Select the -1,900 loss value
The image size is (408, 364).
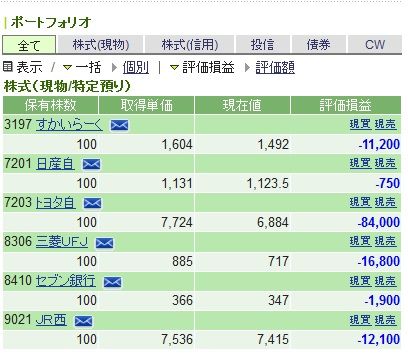pyautogui.click(x=382, y=301)
